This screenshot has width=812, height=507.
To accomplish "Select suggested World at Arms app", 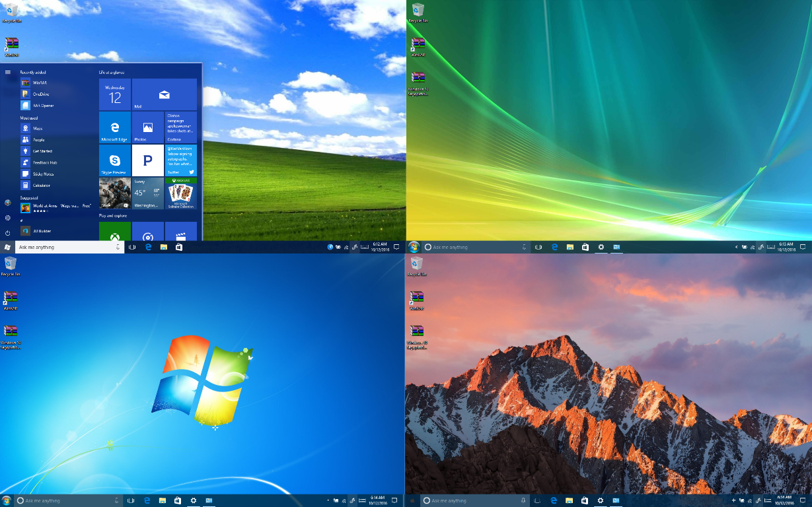I will point(56,208).
